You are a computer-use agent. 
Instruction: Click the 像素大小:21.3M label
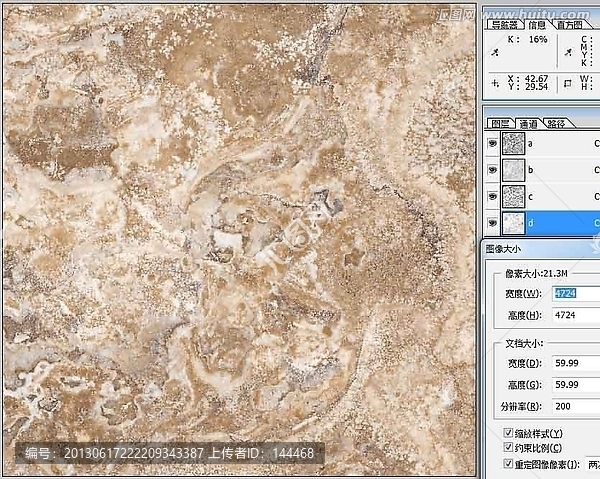536,274
